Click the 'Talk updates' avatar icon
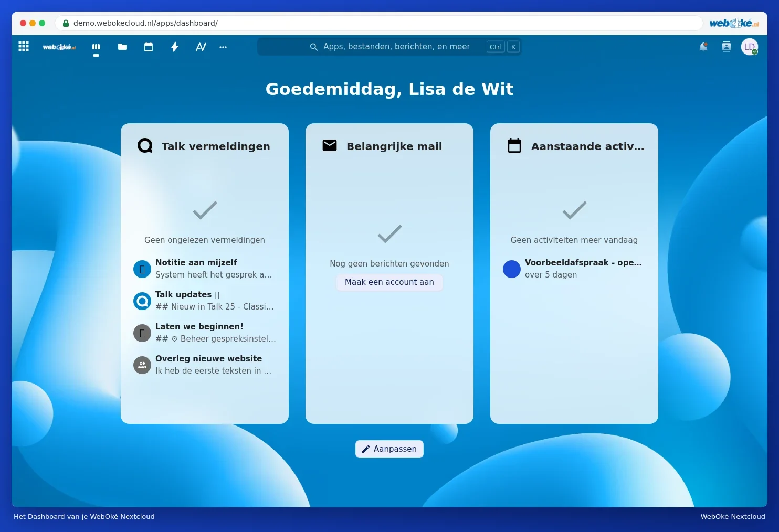Screen dimensions: 779x532 pos(142,301)
